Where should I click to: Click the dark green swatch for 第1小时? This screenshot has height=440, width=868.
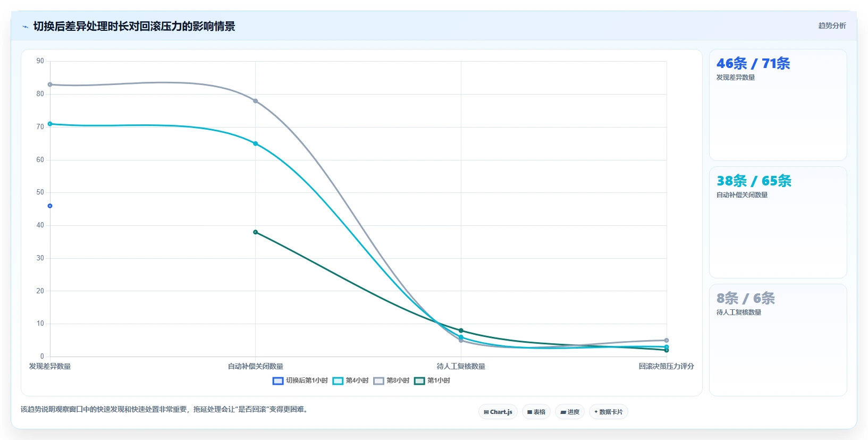pyautogui.click(x=420, y=380)
